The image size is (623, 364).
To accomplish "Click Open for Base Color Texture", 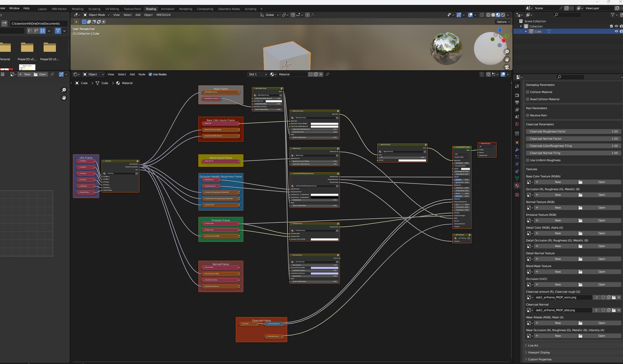I will click(x=602, y=182).
